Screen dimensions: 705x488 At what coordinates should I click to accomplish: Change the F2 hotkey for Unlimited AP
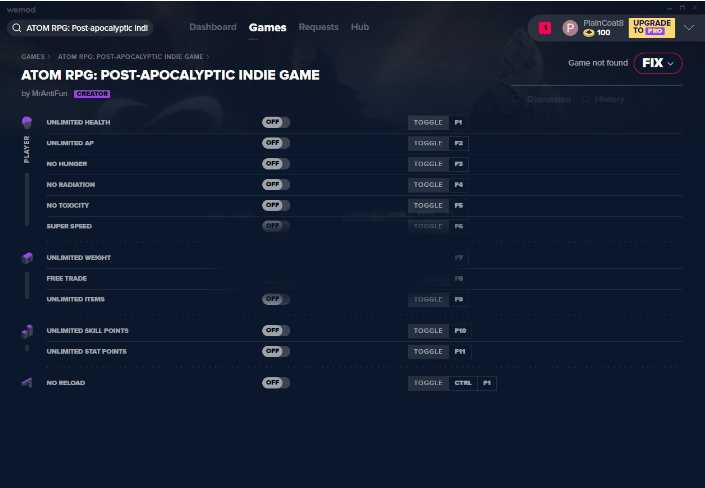coord(459,143)
